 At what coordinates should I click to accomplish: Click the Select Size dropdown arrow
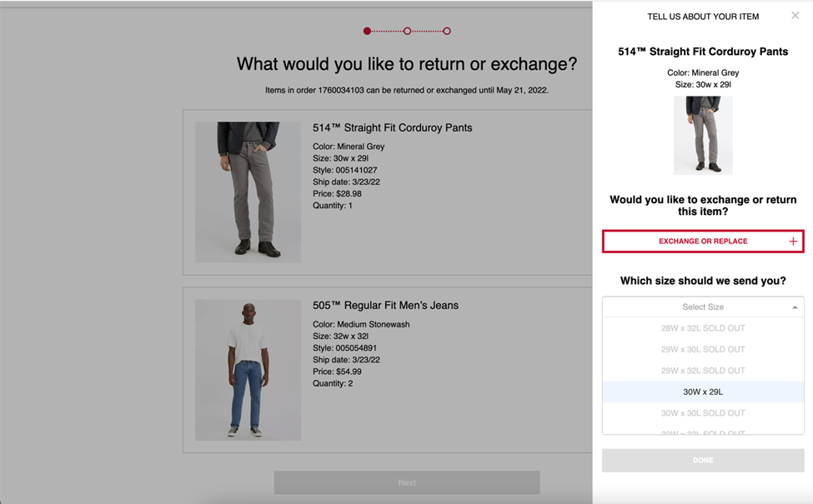tap(795, 307)
